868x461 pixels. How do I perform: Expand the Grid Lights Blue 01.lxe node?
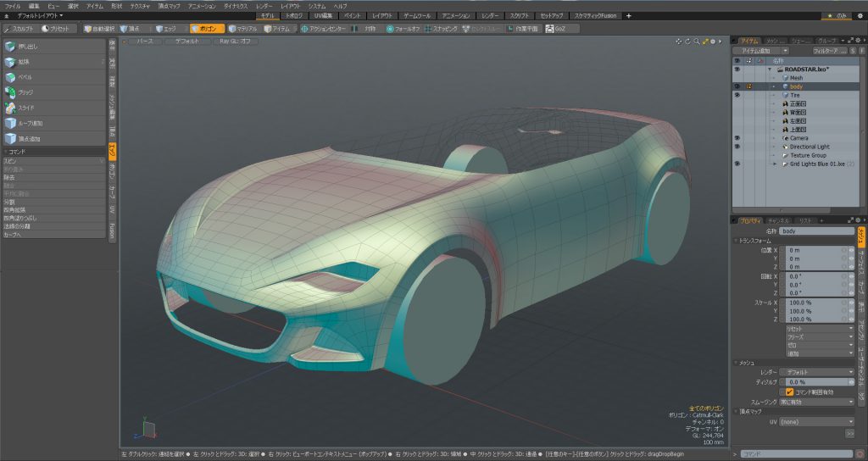point(775,164)
